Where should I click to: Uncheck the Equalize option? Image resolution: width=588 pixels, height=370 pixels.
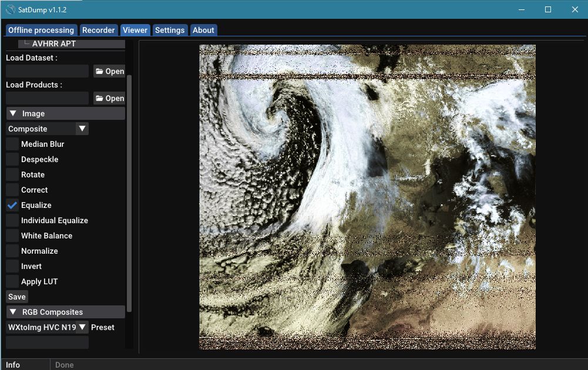tap(12, 205)
